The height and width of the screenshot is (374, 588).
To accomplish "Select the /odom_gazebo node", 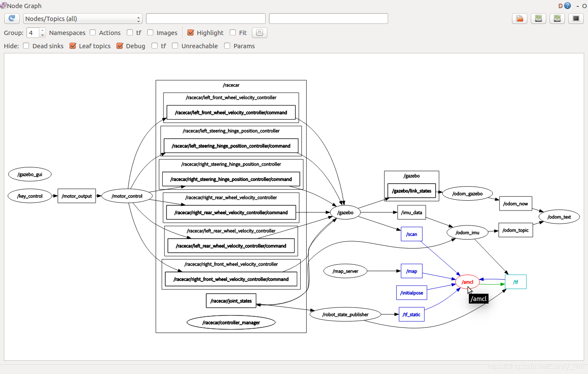I will click(468, 193).
